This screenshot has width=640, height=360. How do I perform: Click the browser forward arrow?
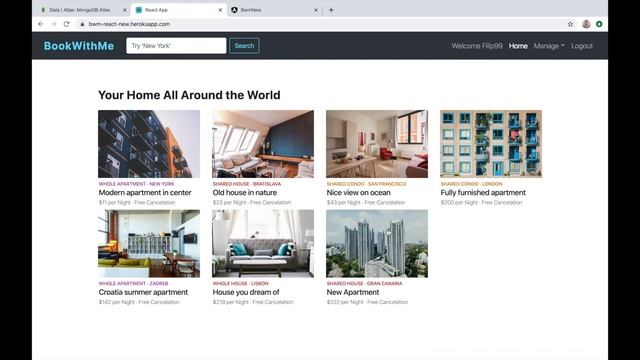(53, 24)
